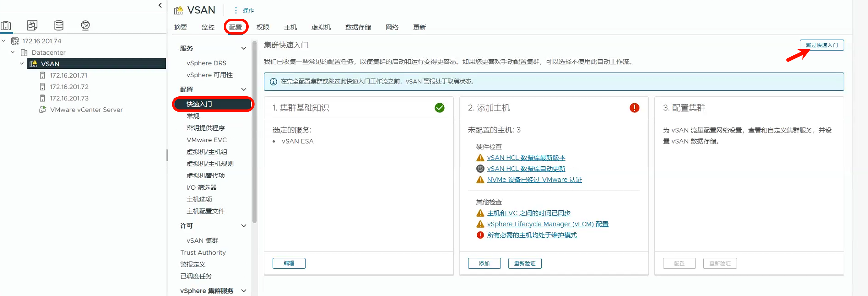Click the vCenter icon beside 172.16.201.74

click(15, 41)
